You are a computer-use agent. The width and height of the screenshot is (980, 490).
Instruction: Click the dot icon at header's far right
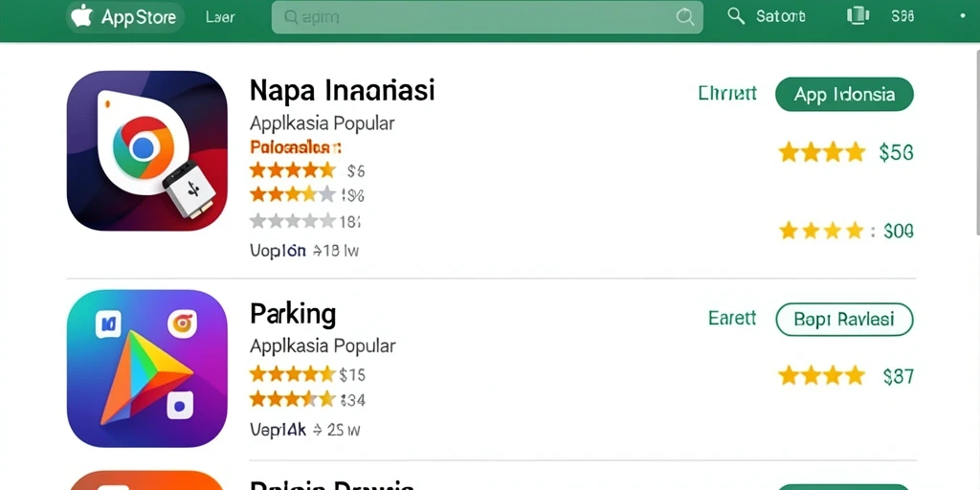tap(962, 17)
